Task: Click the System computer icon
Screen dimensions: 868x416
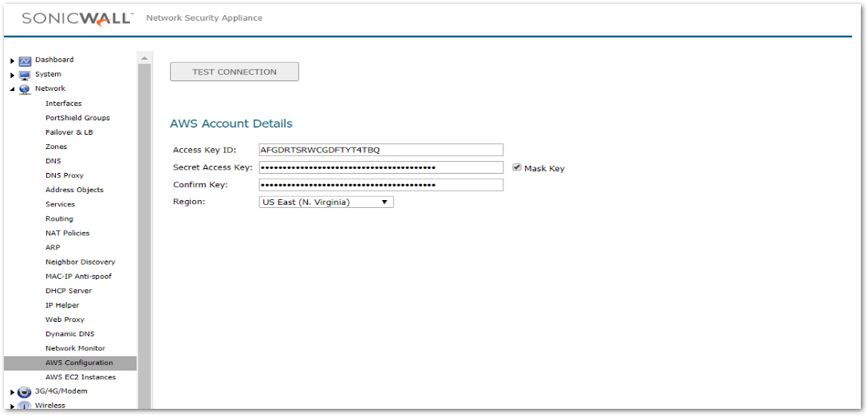Action: tap(25, 75)
